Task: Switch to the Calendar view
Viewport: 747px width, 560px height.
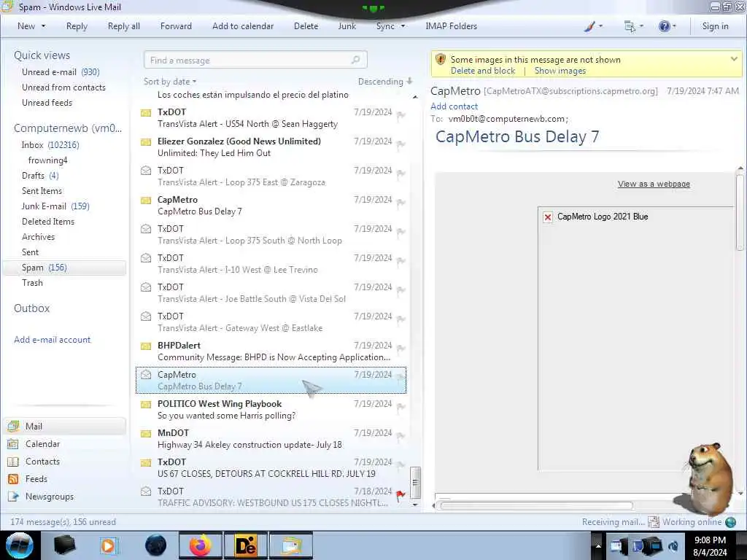Action: point(42,444)
